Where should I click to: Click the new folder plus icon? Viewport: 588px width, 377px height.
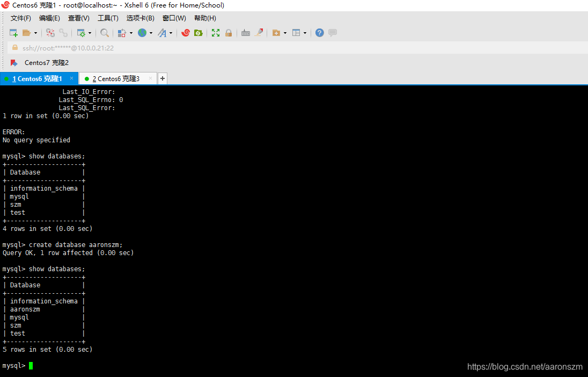276,33
